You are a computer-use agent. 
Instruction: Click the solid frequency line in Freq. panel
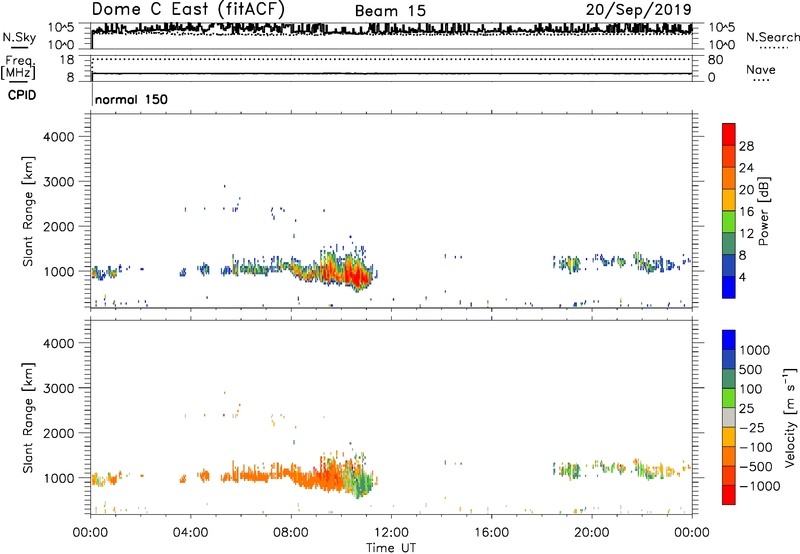tap(391, 73)
